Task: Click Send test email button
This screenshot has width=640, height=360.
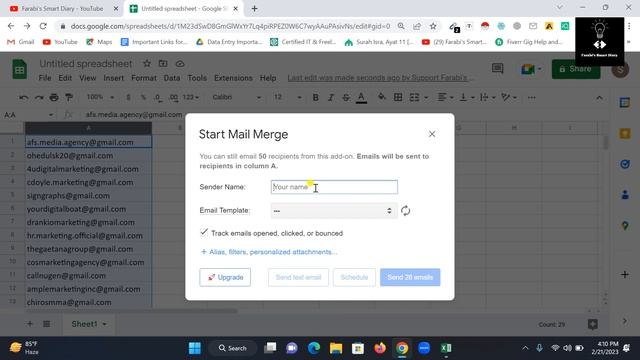Action: pos(298,277)
